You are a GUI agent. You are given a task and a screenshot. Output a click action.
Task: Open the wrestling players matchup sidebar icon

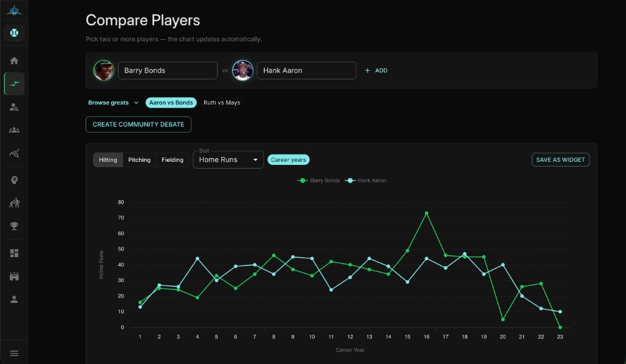(14, 203)
